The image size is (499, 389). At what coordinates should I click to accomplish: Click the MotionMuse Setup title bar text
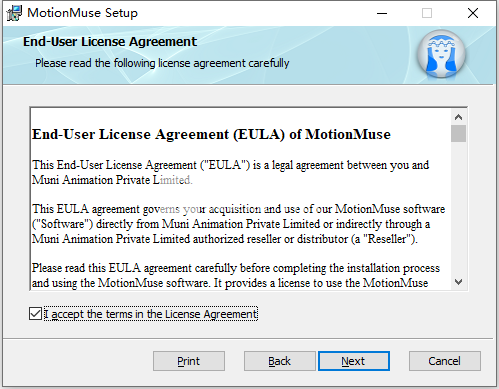pyautogui.click(x=82, y=13)
